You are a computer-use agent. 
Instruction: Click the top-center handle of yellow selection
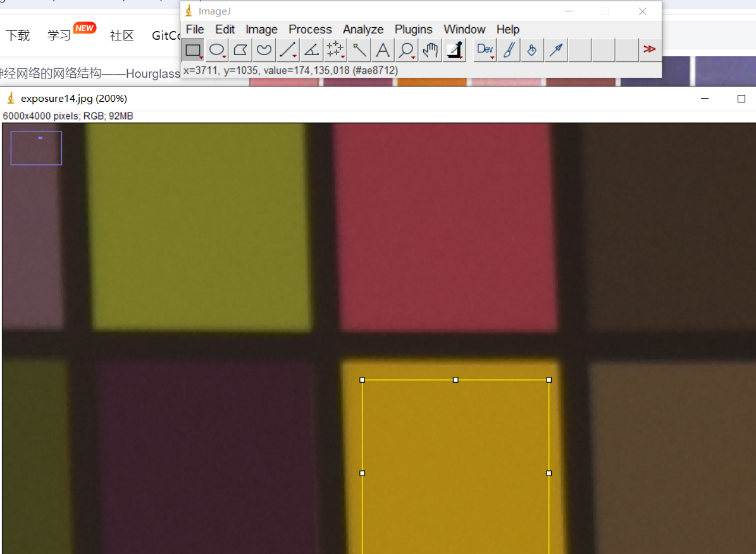(x=455, y=380)
